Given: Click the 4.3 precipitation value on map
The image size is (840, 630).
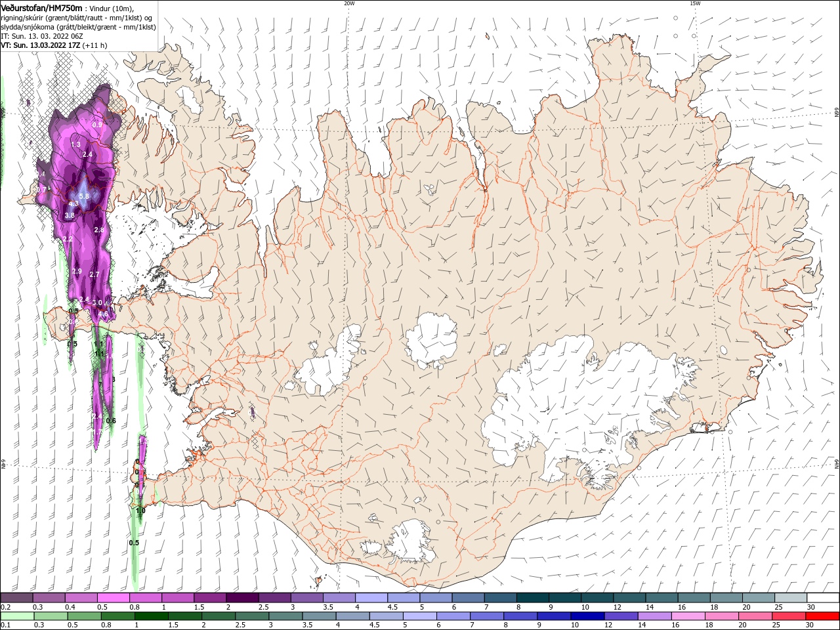Looking at the screenshot, I should (x=73, y=204).
